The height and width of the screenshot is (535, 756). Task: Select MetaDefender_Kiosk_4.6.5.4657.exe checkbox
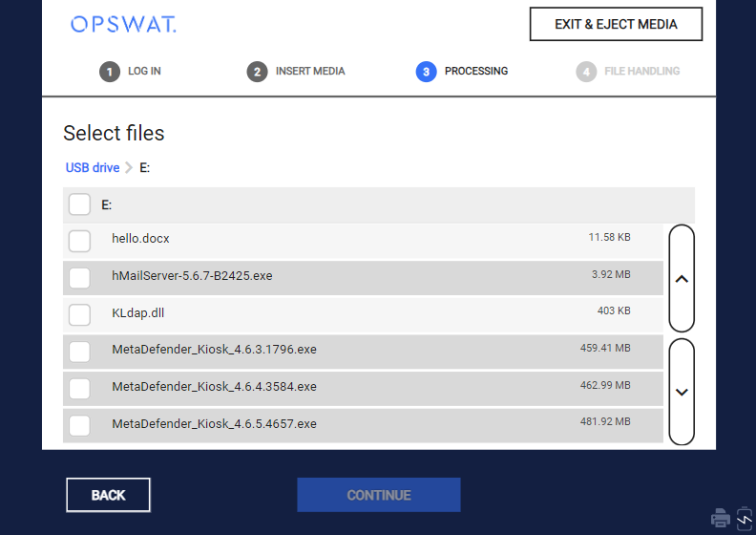click(79, 425)
